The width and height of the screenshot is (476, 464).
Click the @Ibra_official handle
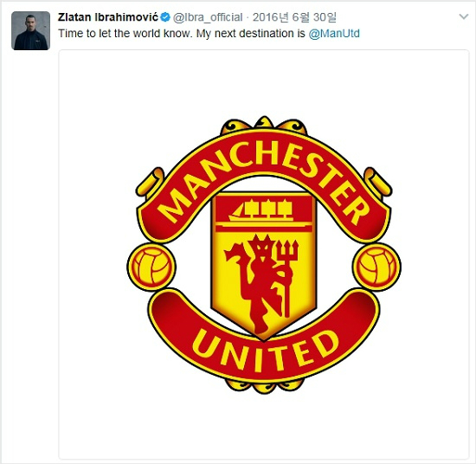(208, 17)
